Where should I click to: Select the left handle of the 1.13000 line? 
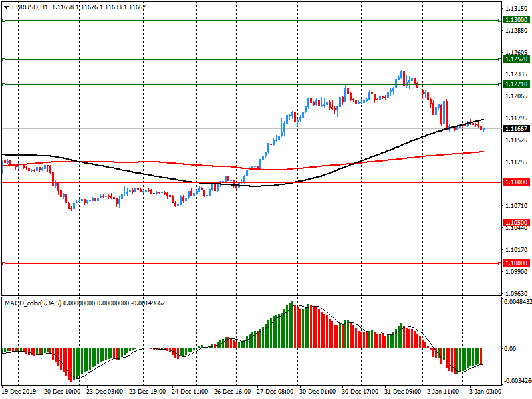tap(4, 21)
